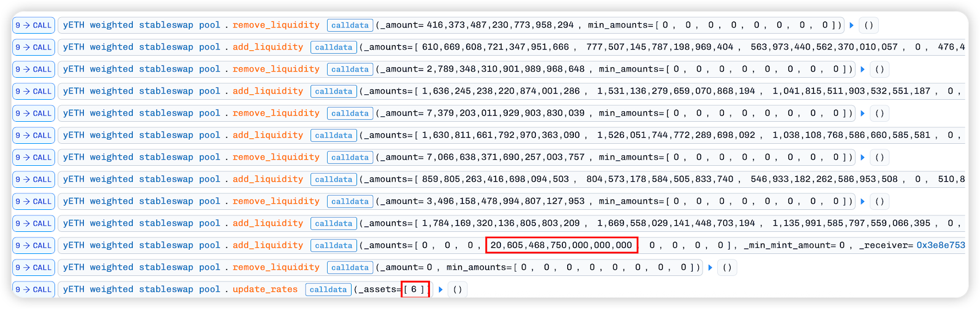
Task: Expand output of remove_liquidity 3,496,158,478 call
Action: click(862, 202)
